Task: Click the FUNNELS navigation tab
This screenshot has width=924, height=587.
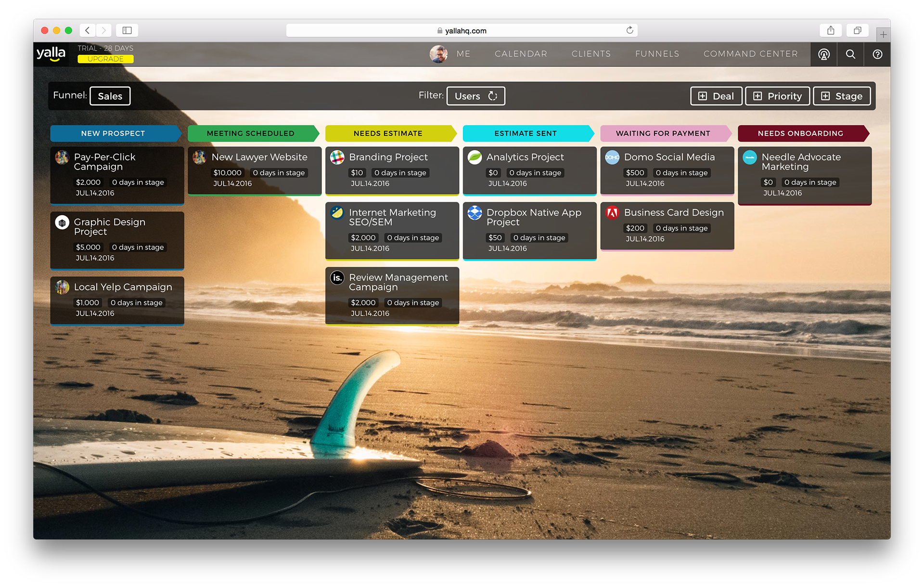Action: 656,54
